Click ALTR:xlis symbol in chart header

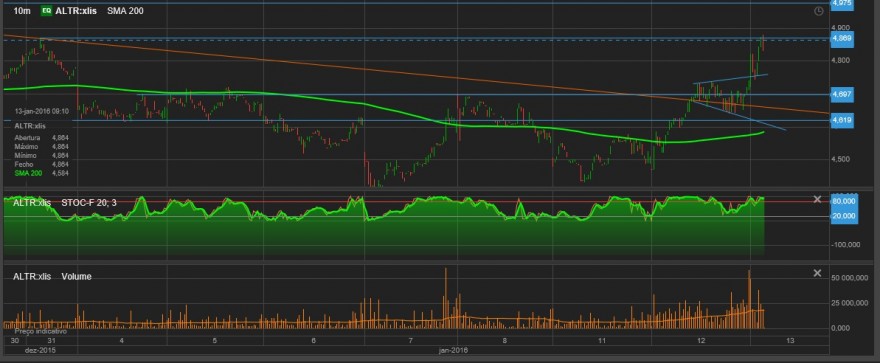click(76, 11)
